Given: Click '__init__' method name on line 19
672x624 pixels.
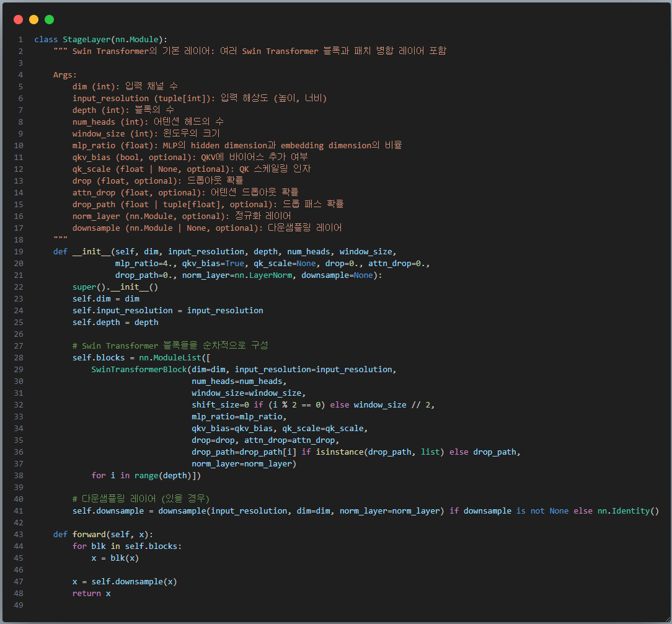Looking at the screenshot, I should [91, 252].
